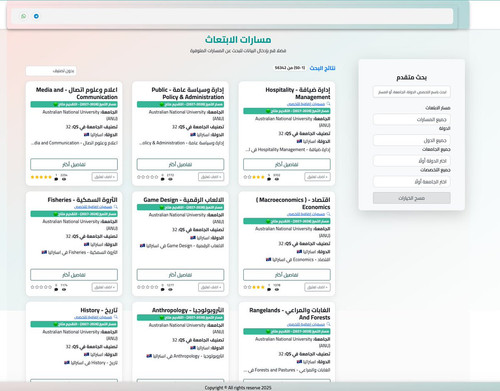Image resolution: width=500 pixels, height=391 pixels.
Task: Click the star rating on Hospitality Management card
Action: [254, 177]
